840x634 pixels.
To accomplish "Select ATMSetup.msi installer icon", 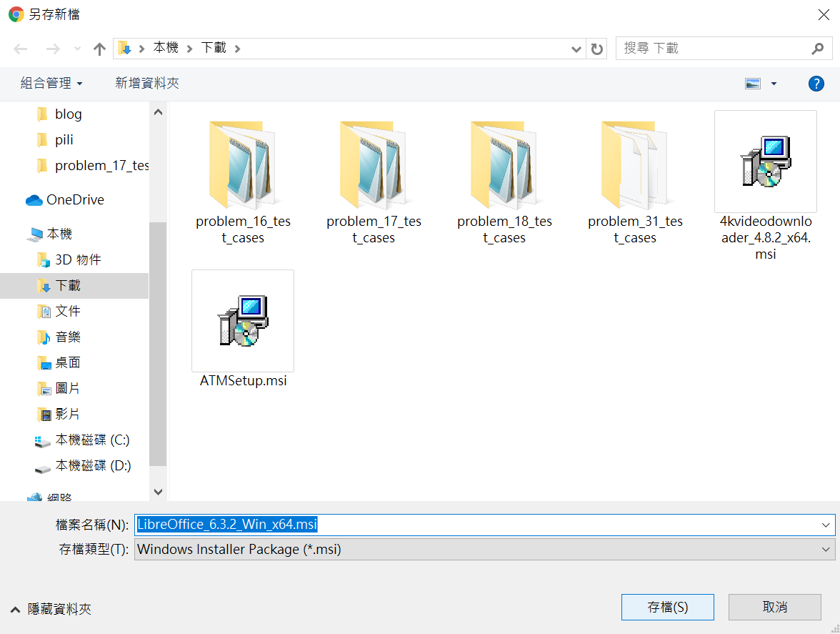I will pos(243,320).
